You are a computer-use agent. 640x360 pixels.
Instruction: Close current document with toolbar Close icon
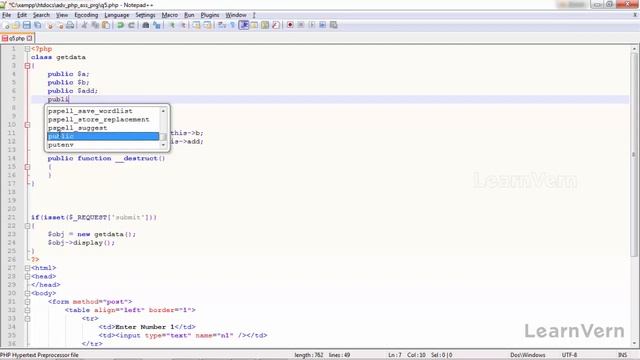point(50,25)
